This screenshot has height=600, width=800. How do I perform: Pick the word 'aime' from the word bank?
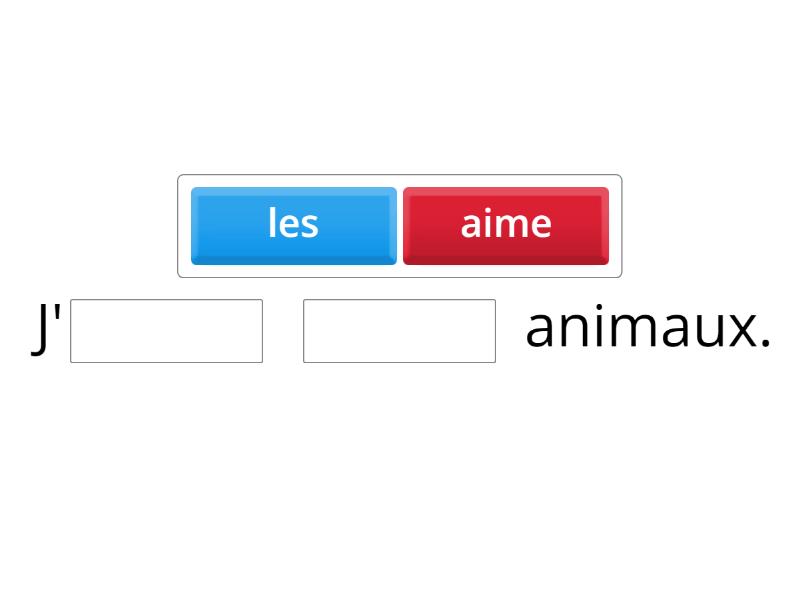pyautogui.click(x=506, y=224)
